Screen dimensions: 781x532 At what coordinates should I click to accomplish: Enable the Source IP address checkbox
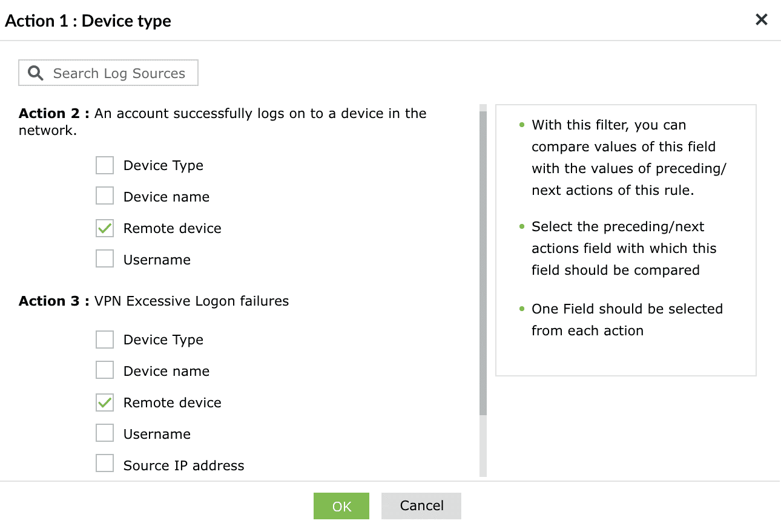pyautogui.click(x=105, y=465)
